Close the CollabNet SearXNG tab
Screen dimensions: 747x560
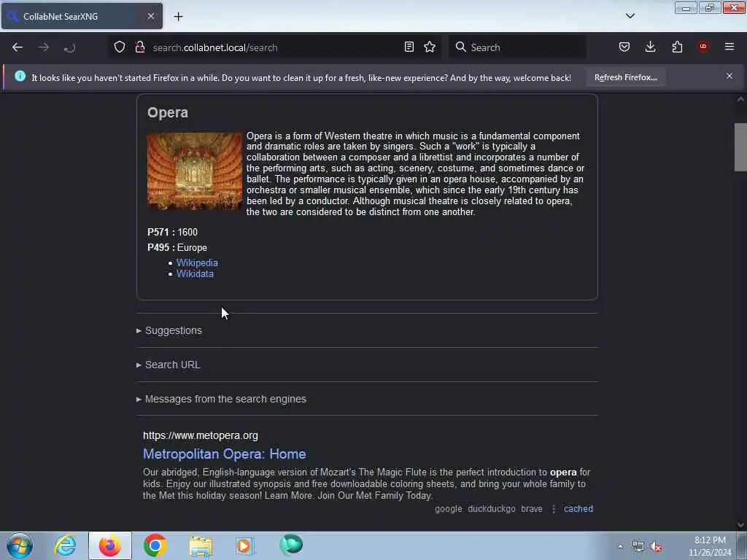tap(150, 16)
